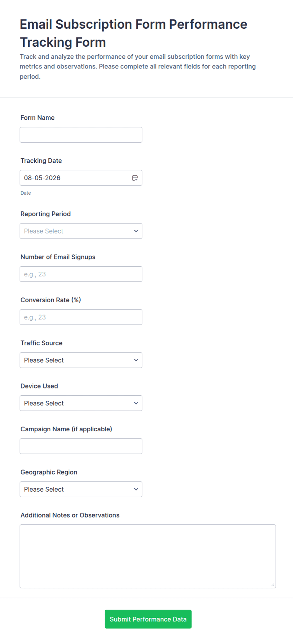Click the Tracking Date input field
This screenshot has height=644, width=293.
[x=81, y=178]
